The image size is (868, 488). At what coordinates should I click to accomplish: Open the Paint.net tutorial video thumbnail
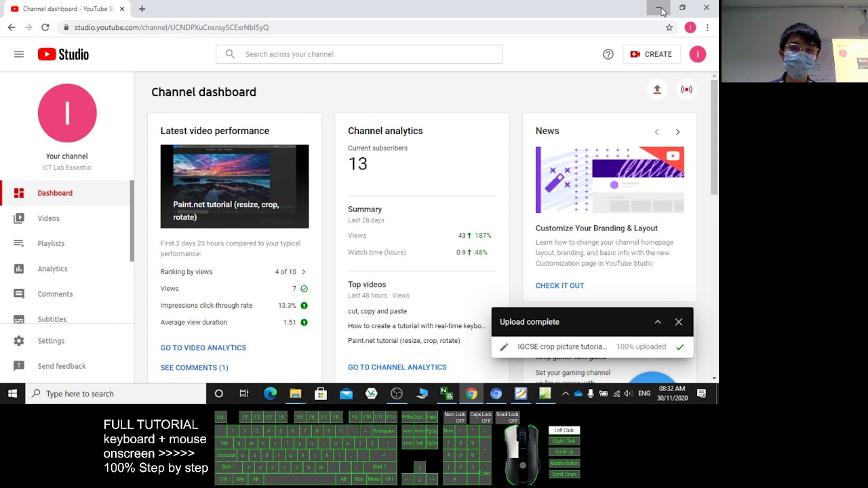(x=235, y=186)
